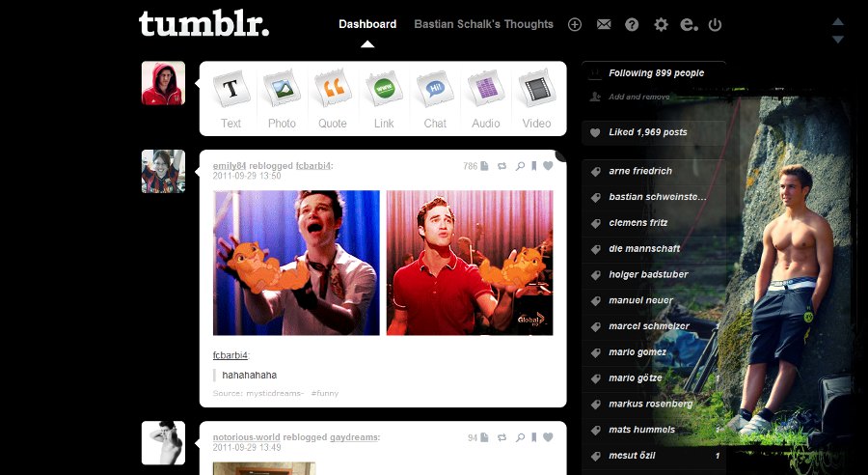Open post timestamp 2011-09-29 13:50

[247, 176]
